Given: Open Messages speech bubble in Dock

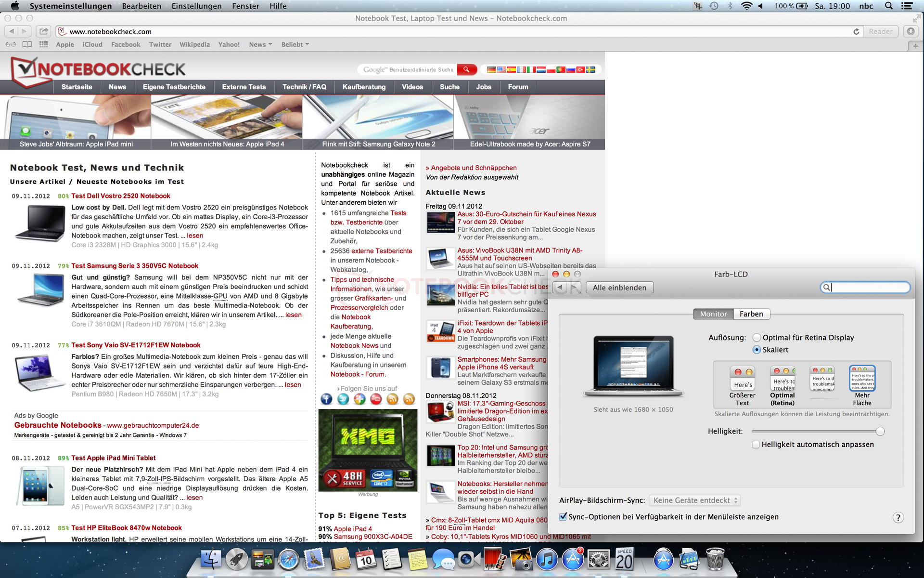Looking at the screenshot, I should tap(443, 560).
